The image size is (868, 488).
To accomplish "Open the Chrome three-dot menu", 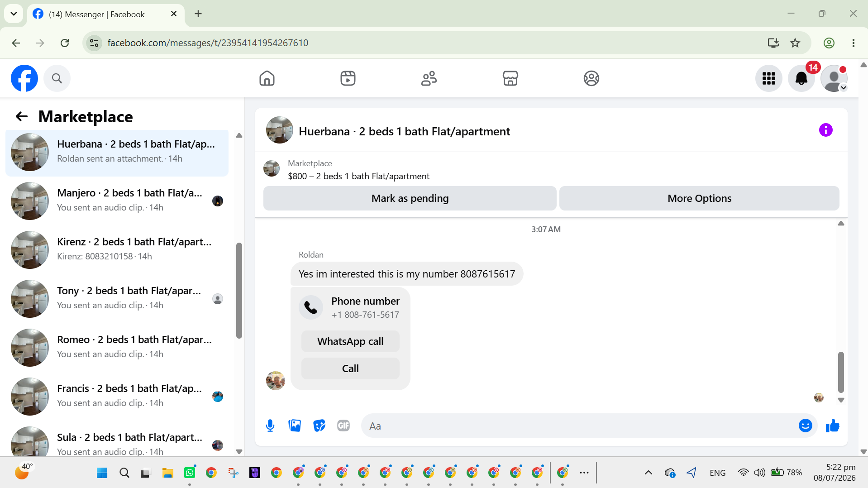I will (x=854, y=43).
